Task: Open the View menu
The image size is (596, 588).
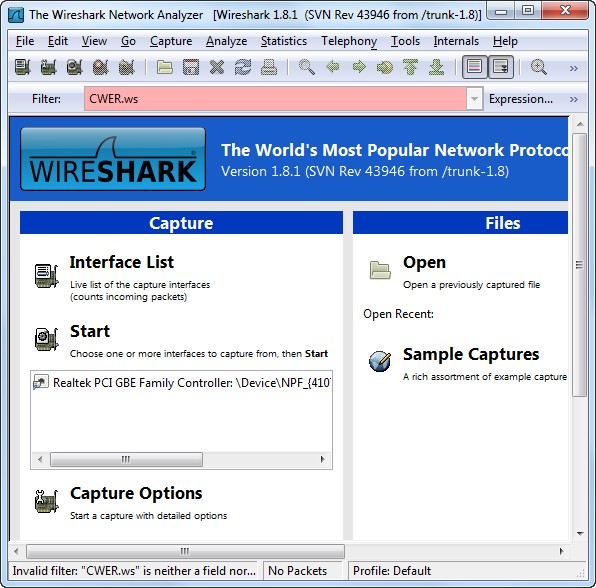Action: (94, 41)
